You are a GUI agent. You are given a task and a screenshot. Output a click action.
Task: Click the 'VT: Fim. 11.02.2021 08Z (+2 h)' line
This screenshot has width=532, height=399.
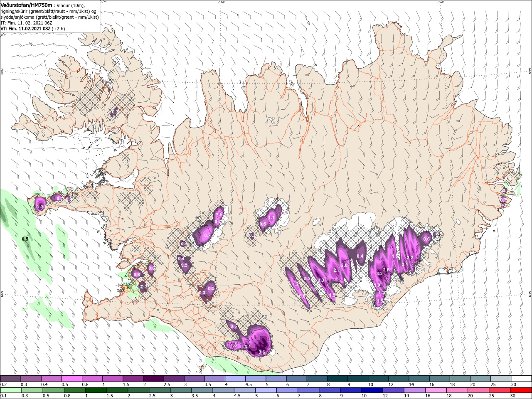click(33, 29)
